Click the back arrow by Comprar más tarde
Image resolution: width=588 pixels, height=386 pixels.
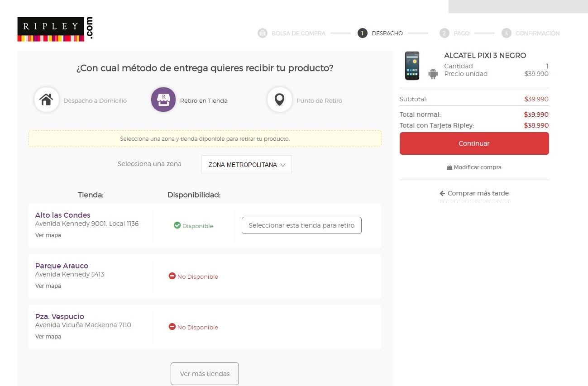[x=442, y=193]
